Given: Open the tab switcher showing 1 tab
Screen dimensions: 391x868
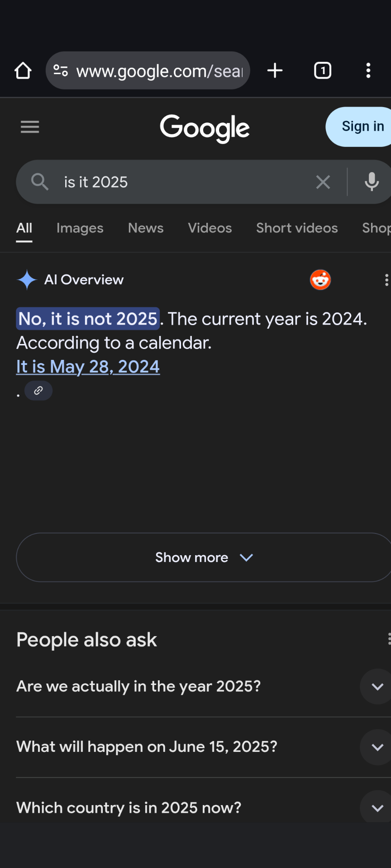Looking at the screenshot, I should [x=323, y=71].
